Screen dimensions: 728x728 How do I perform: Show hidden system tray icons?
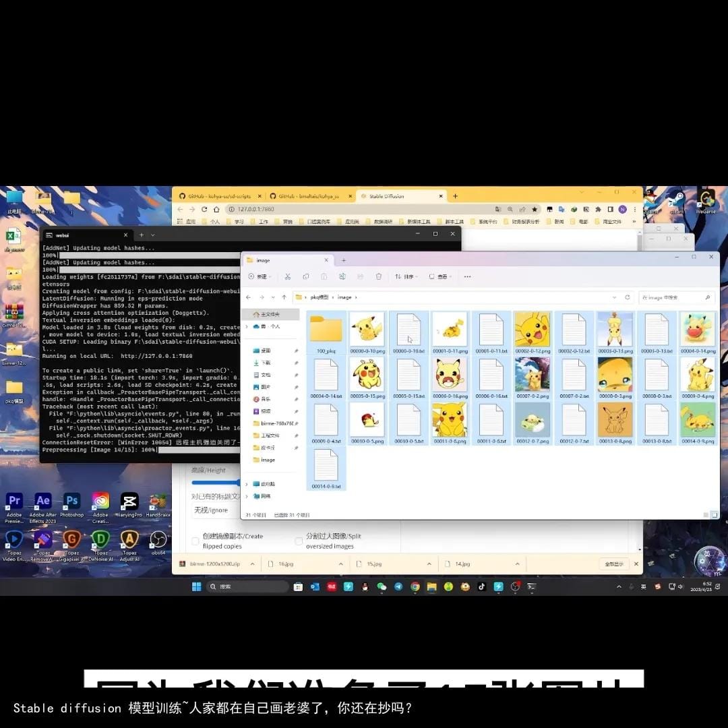point(619,587)
